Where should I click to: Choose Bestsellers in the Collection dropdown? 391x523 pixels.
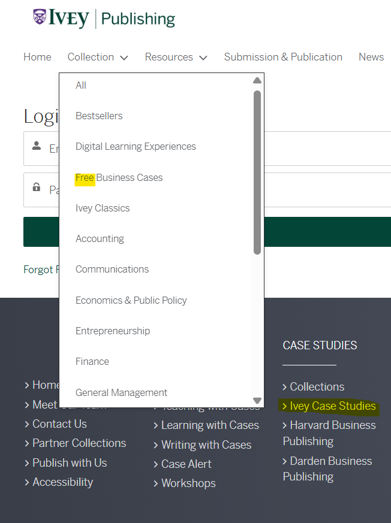[99, 116]
